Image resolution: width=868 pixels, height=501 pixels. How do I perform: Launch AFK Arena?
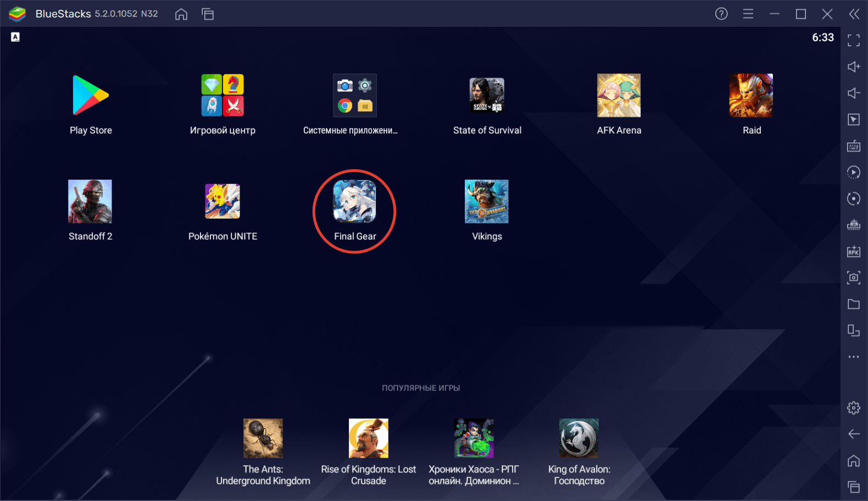point(619,96)
